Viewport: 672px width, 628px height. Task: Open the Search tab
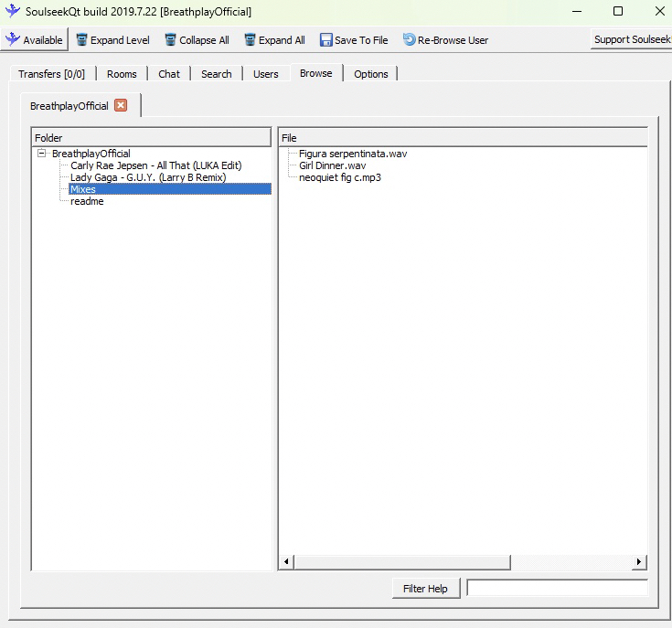click(x=216, y=74)
